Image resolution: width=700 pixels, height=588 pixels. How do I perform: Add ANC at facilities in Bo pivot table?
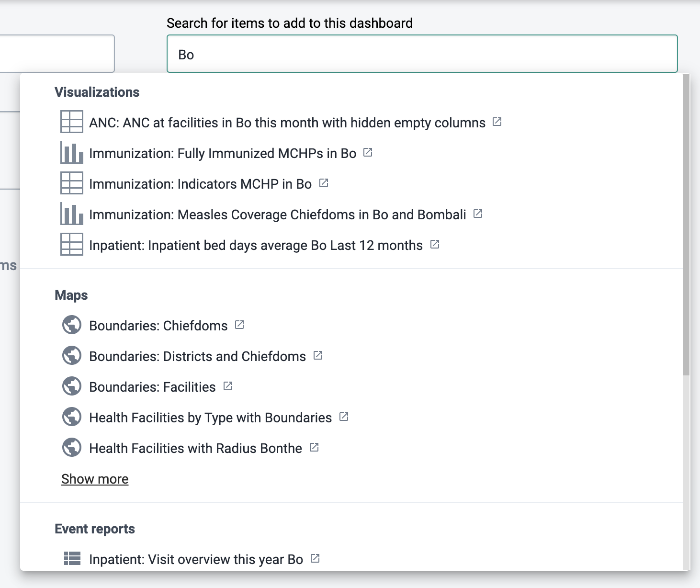tap(287, 123)
